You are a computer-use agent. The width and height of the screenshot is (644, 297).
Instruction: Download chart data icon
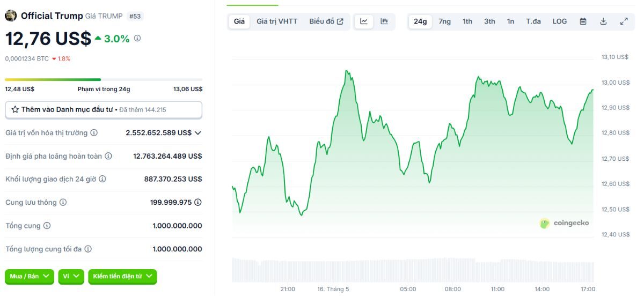coord(603,21)
